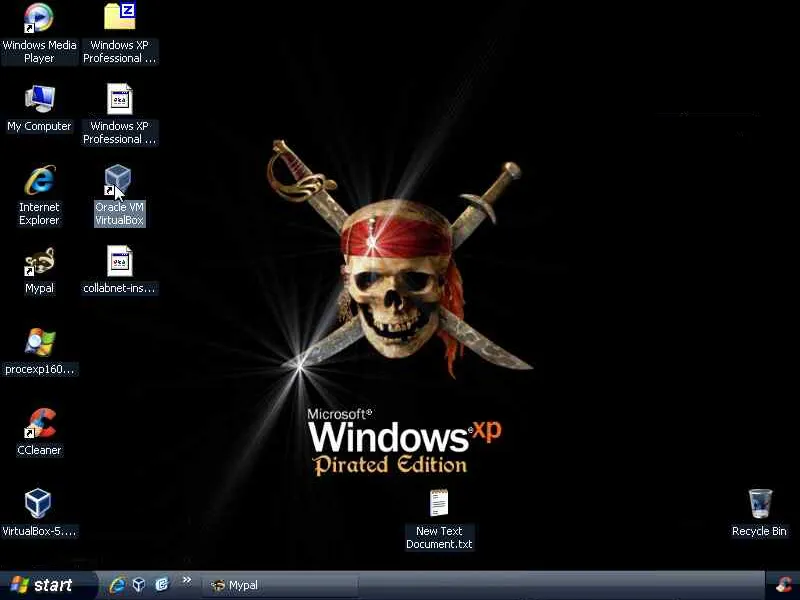Click the CCleaner icon in the system tray
This screenshot has height=600, width=800.
coord(784,586)
